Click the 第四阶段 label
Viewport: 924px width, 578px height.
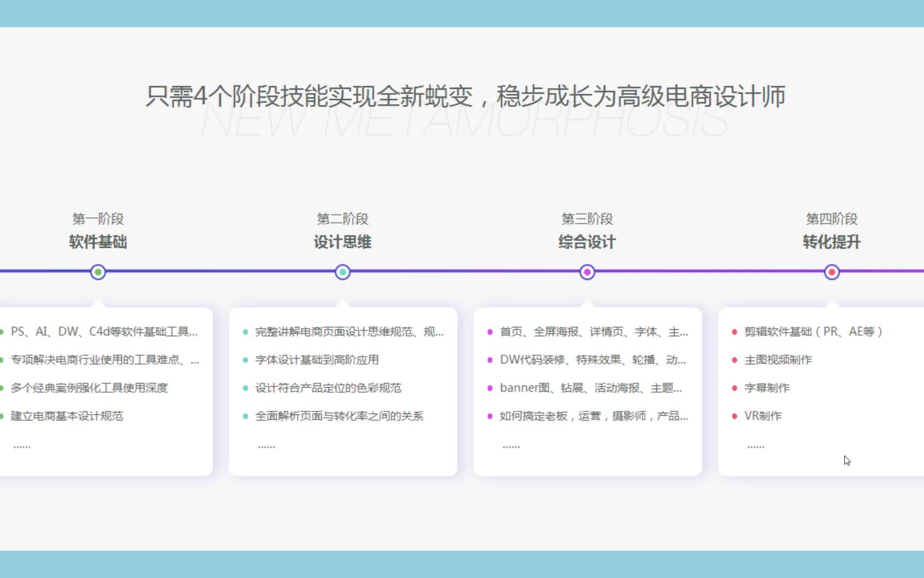pyautogui.click(x=831, y=219)
